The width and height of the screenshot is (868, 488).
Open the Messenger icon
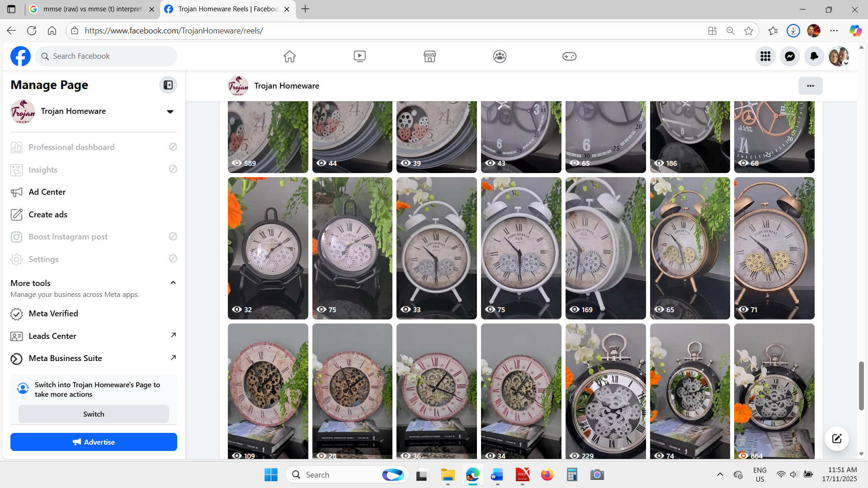pos(790,56)
